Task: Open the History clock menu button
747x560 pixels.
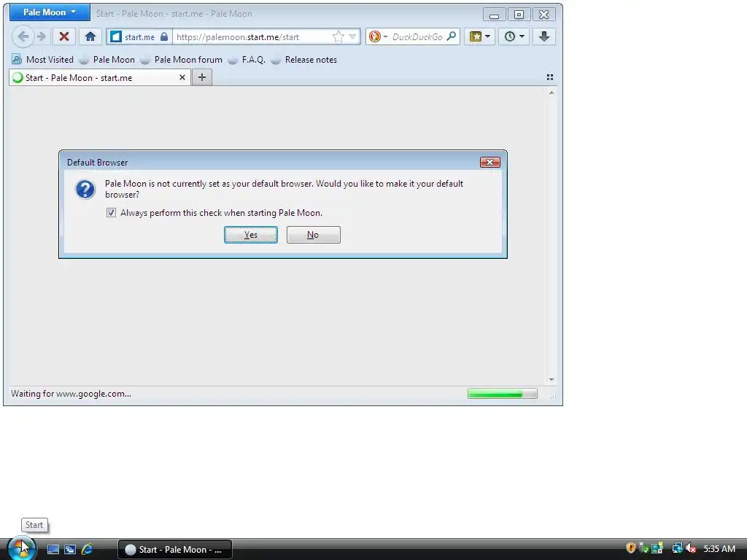Action: 514,36
